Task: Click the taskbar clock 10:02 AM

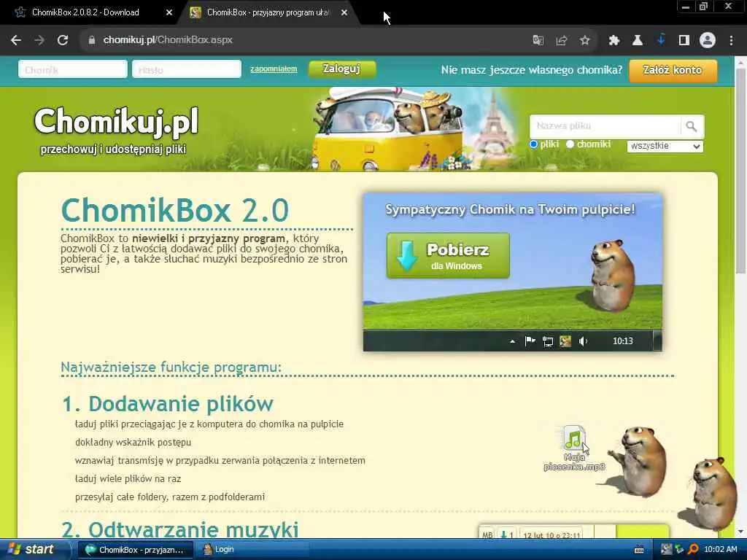Action: 720,550
